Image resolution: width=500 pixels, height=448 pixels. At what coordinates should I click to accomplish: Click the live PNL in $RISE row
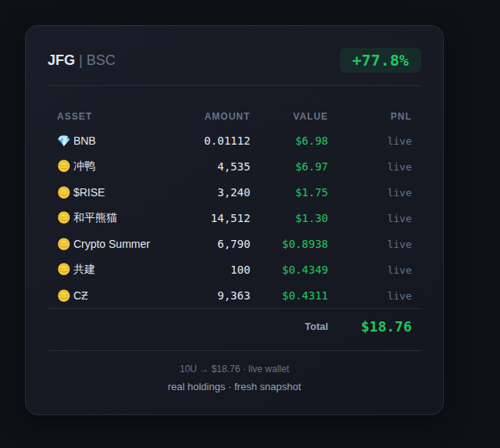click(x=399, y=192)
